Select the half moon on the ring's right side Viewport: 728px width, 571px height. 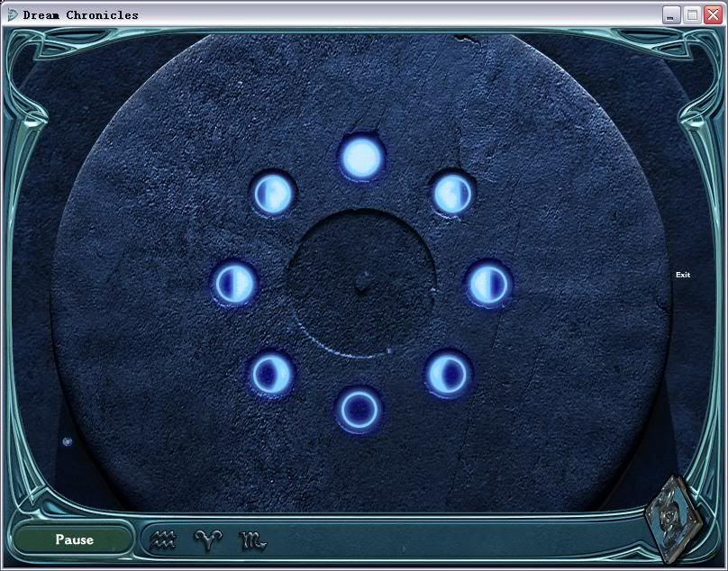tap(487, 285)
